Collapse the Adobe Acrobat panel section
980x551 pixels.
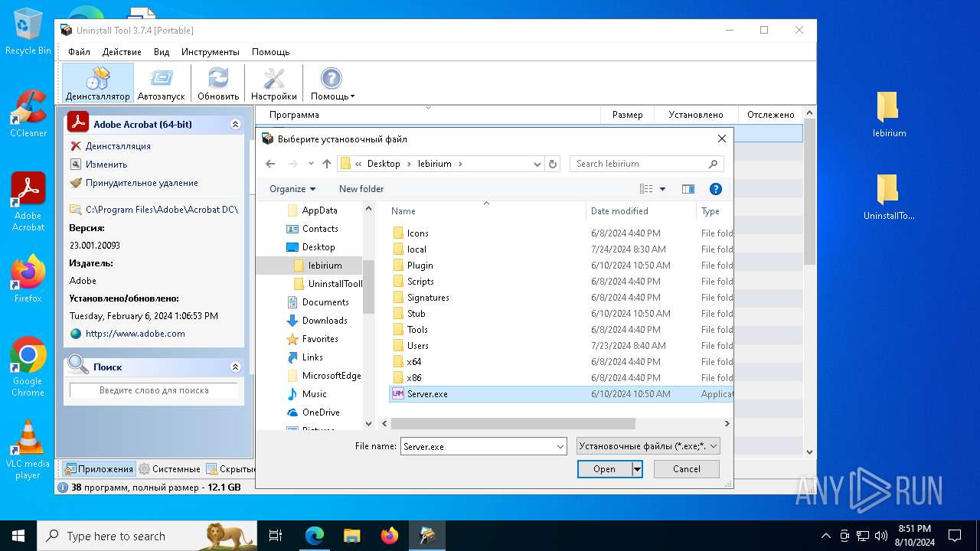click(235, 124)
